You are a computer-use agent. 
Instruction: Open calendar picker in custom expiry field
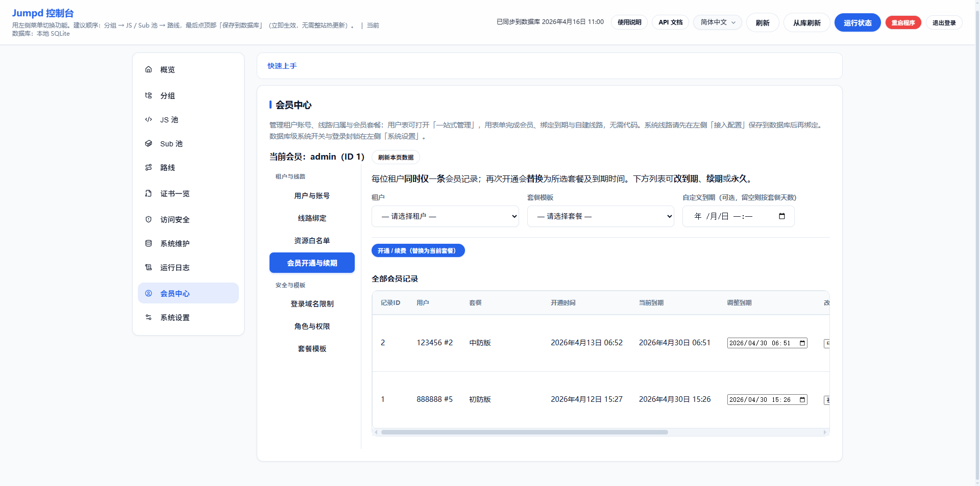point(781,216)
